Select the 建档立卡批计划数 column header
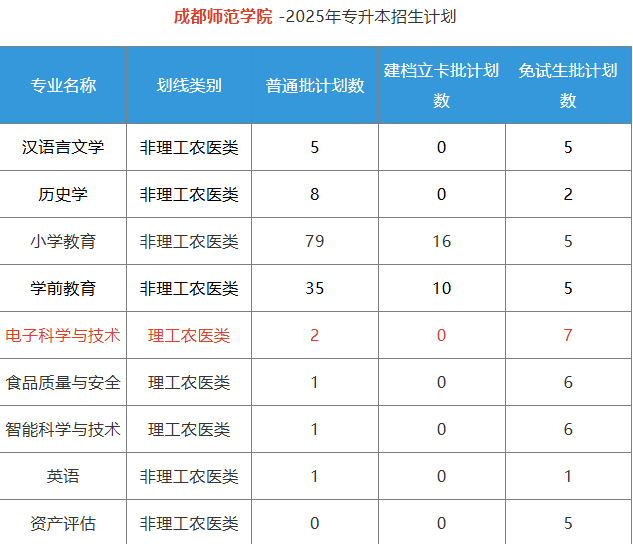The height and width of the screenshot is (544, 633). tap(442, 85)
